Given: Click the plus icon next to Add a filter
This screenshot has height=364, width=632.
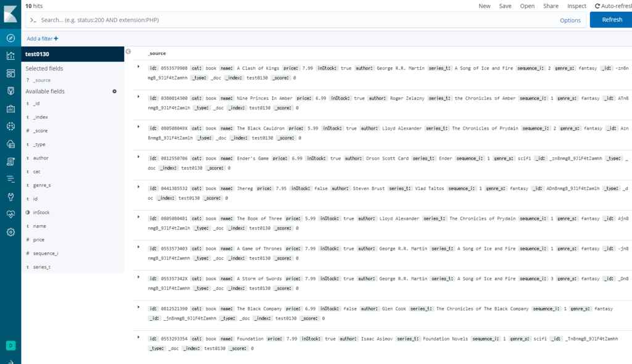Looking at the screenshot, I should click(x=56, y=39).
